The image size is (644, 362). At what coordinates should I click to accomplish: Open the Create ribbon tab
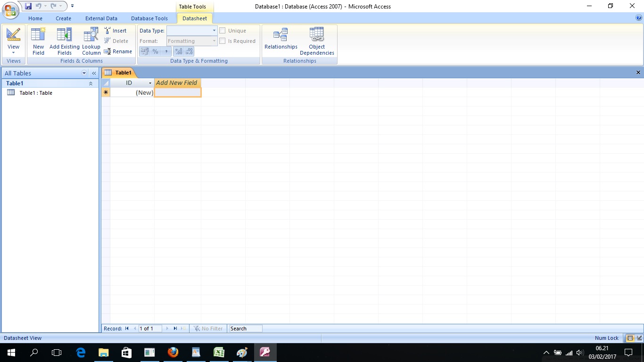click(63, 18)
